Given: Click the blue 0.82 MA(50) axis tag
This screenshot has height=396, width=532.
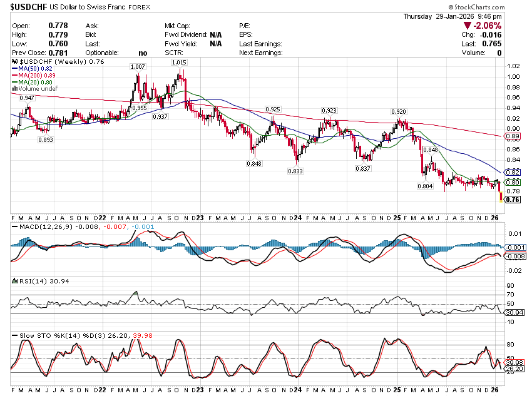Looking at the screenshot, I should (512, 172).
